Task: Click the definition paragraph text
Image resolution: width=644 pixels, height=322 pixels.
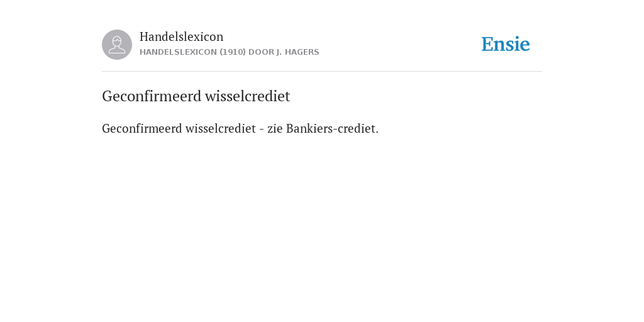Action: point(240,128)
